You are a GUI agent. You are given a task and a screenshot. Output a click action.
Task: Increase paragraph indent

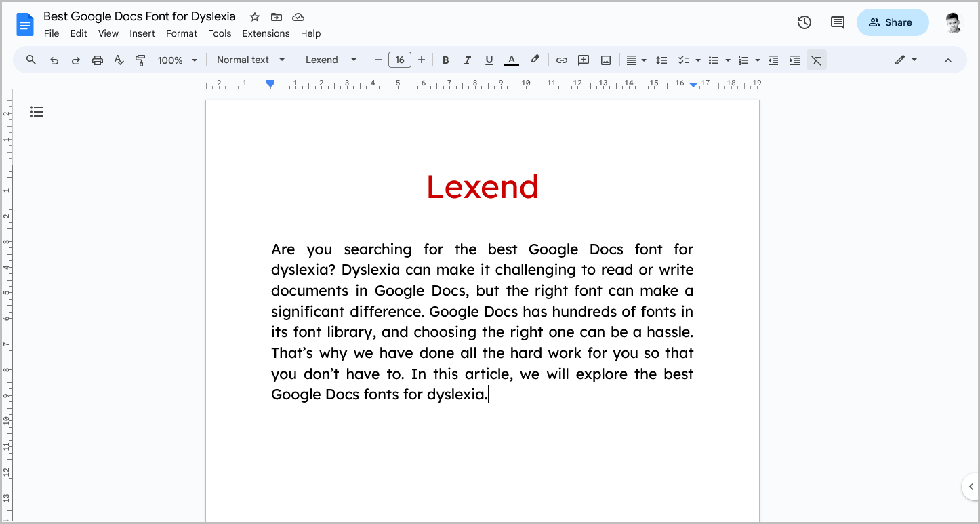[795, 60]
